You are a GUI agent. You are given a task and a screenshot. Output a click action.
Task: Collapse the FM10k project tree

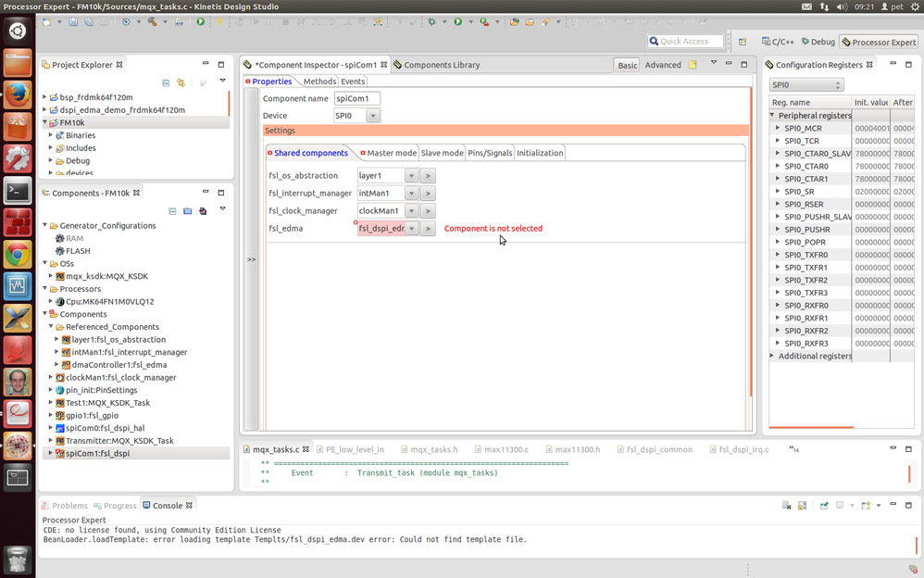pos(44,122)
